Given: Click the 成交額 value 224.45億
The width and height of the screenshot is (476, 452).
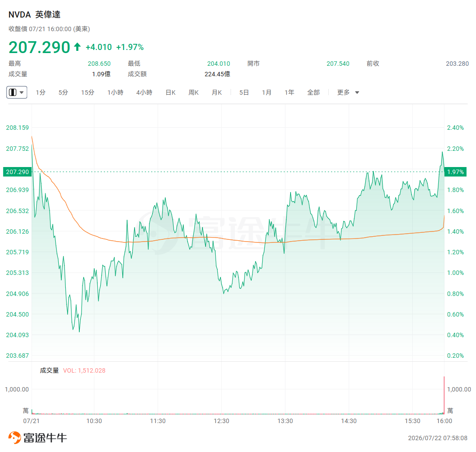Looking at the screenshot, I should [217, 74].
